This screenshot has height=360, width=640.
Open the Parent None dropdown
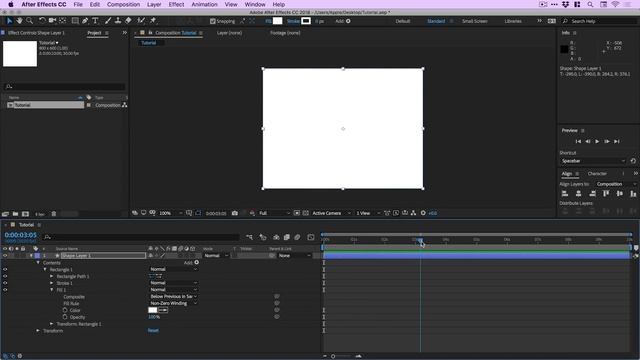[x=294, y=256]
